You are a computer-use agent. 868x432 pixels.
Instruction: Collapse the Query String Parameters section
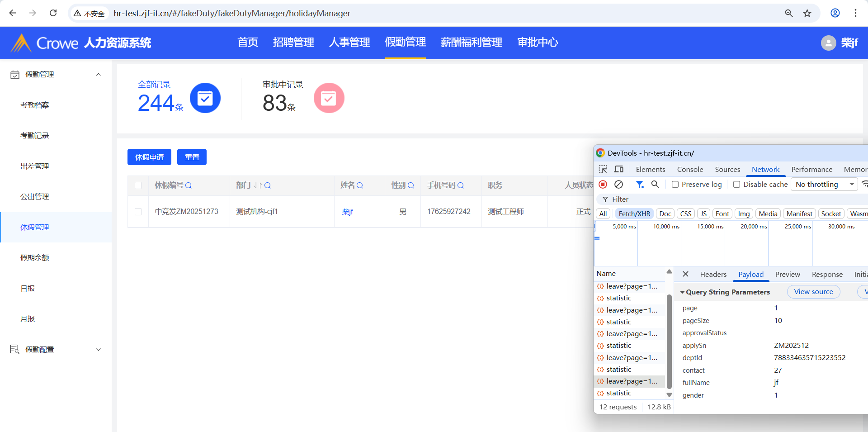click(x=682, y=292)
